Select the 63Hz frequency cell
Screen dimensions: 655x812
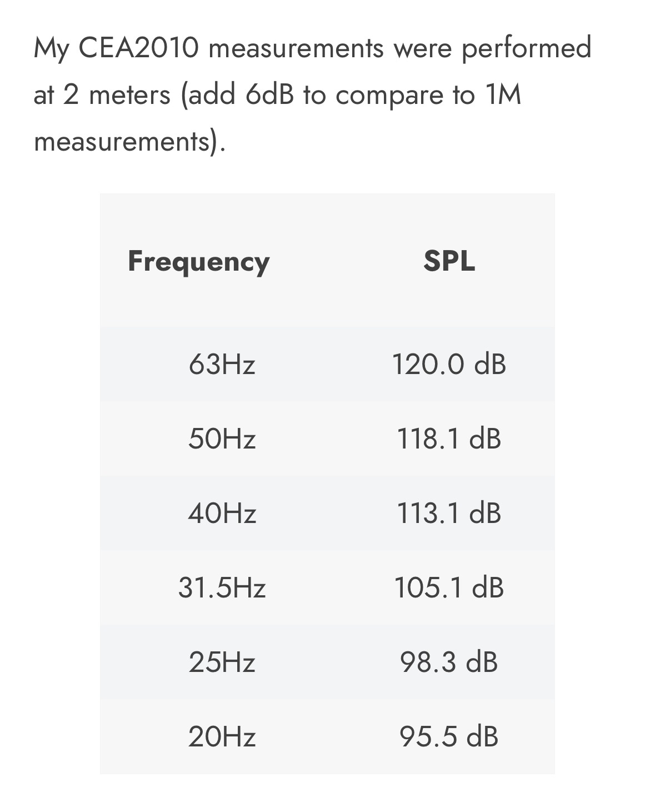tap(222, 365)
